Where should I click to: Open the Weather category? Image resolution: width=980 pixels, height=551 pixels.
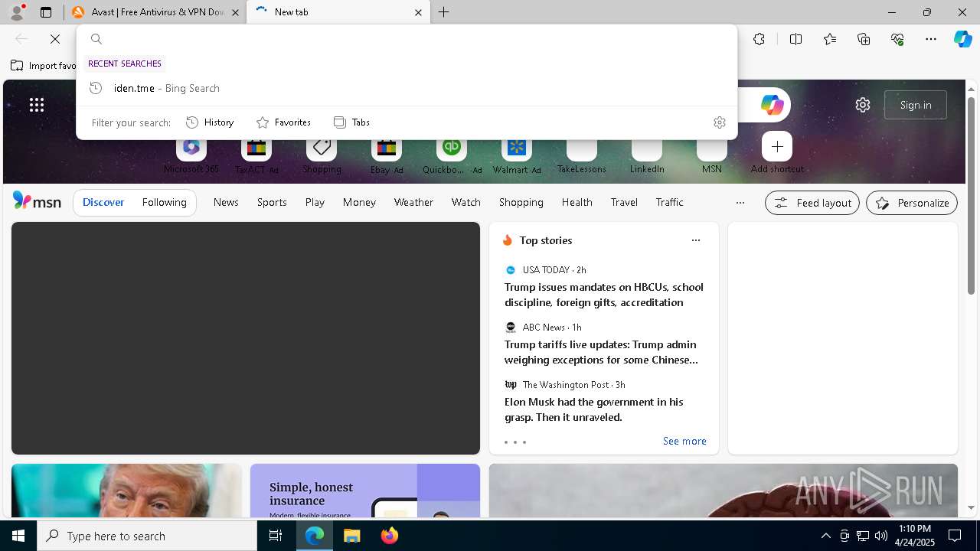coord(413,203)
